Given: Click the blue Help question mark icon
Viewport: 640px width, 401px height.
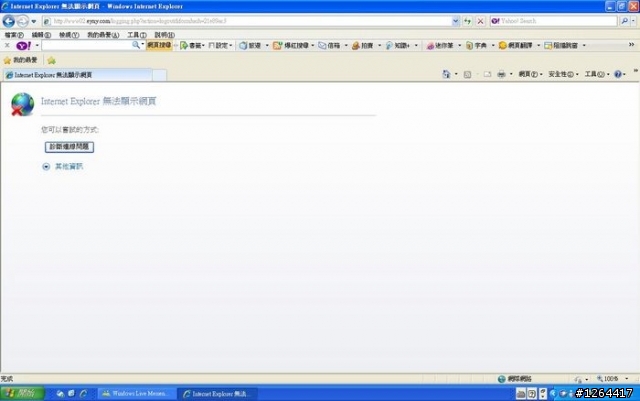Looking at the screenshot, I should (x=618, y=74).
